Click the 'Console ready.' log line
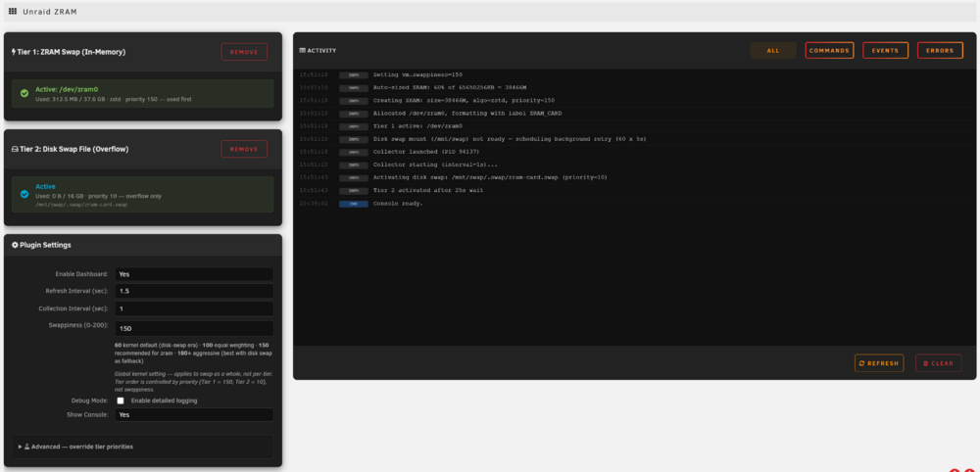 (398, 204)
